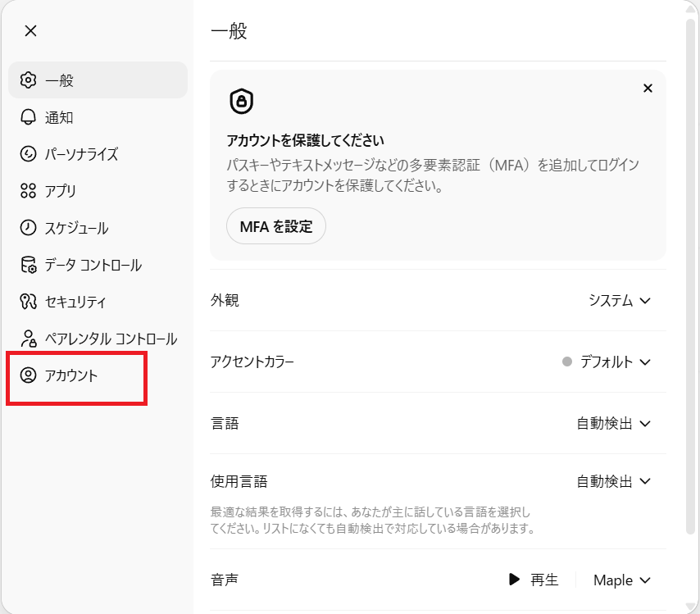Open the 音声 voice dropdown showing Maple
The height and width of the screenshot is (614, 700).
(x=620, y=580)
